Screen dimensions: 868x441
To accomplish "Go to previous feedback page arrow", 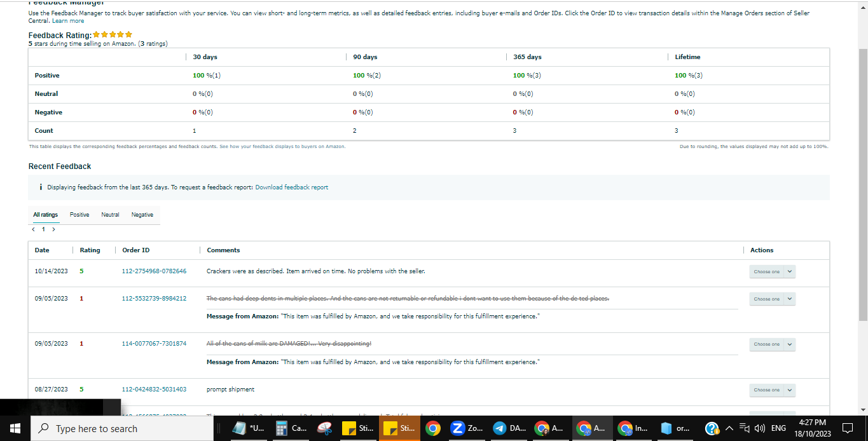I will point(33,229).
